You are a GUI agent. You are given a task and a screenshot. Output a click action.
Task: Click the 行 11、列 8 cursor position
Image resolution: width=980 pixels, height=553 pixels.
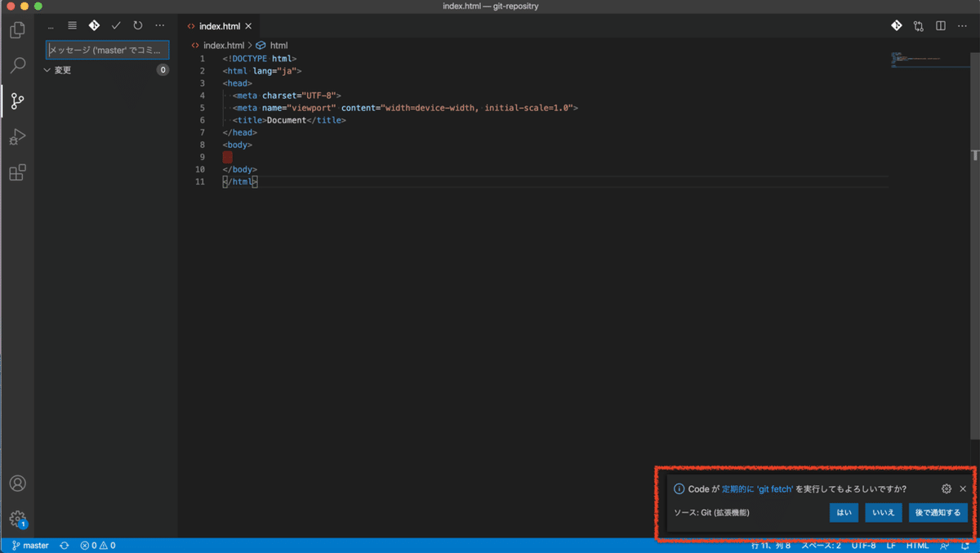click(773, 545)
